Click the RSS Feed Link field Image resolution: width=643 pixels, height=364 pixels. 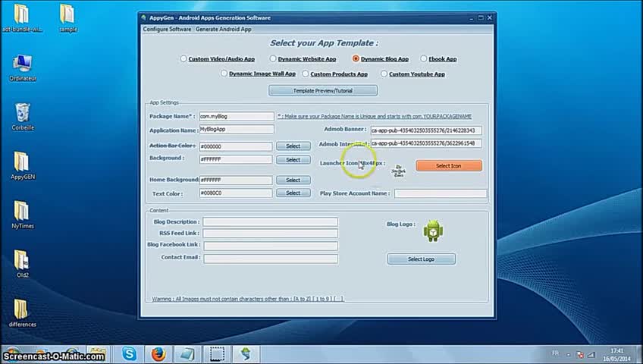270,234
